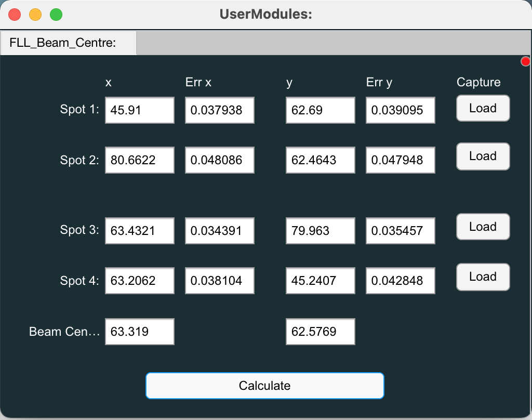Click the red status indicator dot
Viewport: 532px width, 420px height.
pos(525,61)
